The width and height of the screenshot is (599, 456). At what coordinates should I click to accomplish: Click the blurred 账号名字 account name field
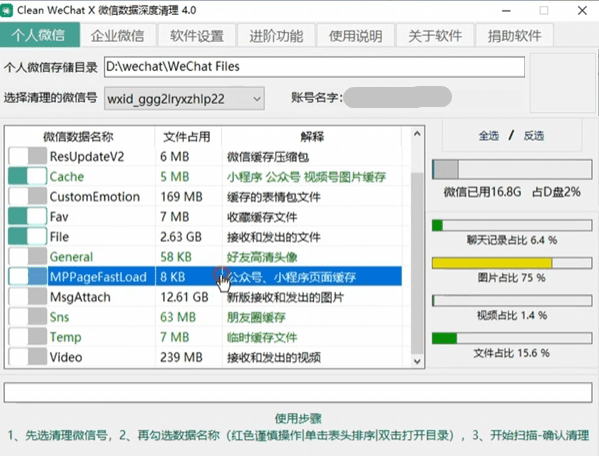click(397, 97)
